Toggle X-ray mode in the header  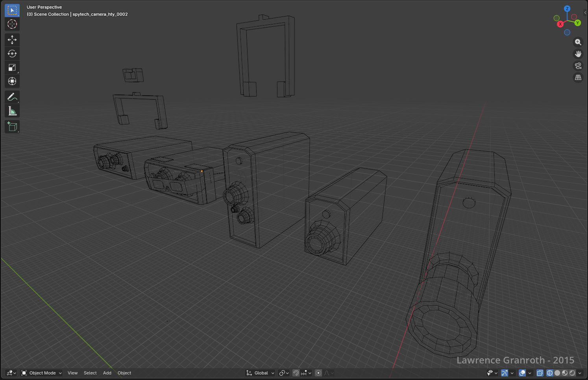[x=540, y=373]
